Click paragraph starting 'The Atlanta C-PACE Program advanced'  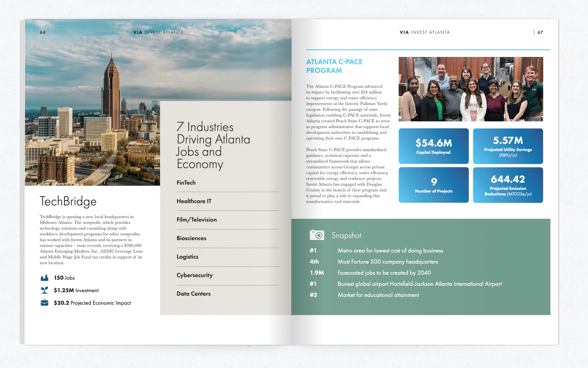[x=348, y=112]
